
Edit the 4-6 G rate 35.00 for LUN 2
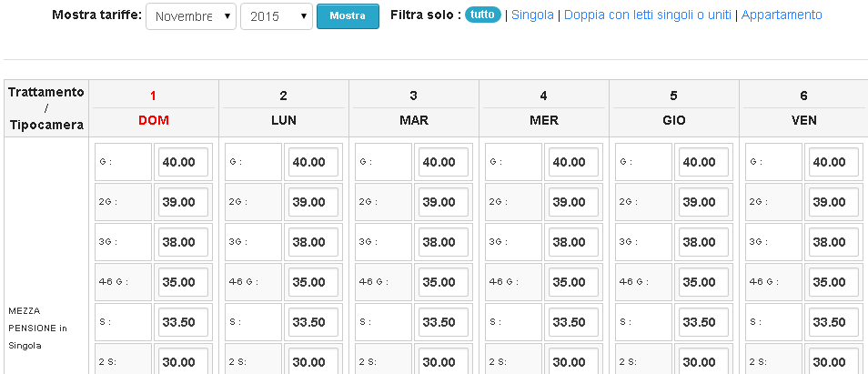point(313,282)
